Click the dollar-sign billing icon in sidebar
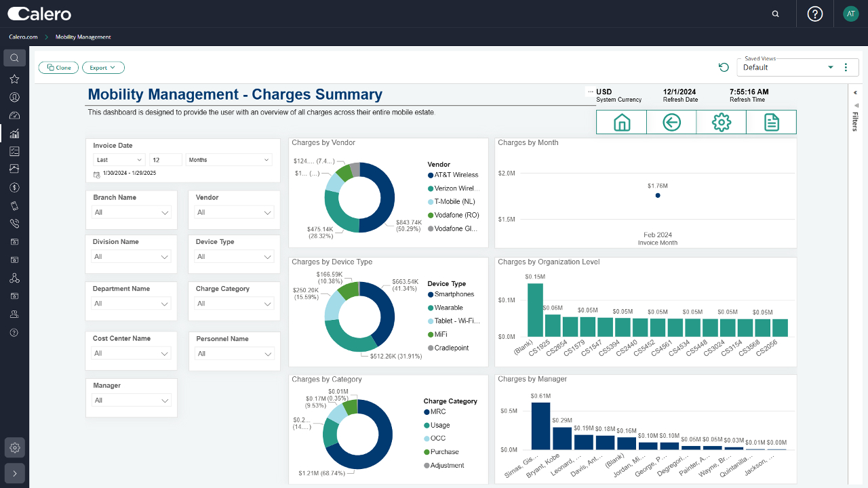The height and width of the screenshot is (488, 868). coord(14,187)
